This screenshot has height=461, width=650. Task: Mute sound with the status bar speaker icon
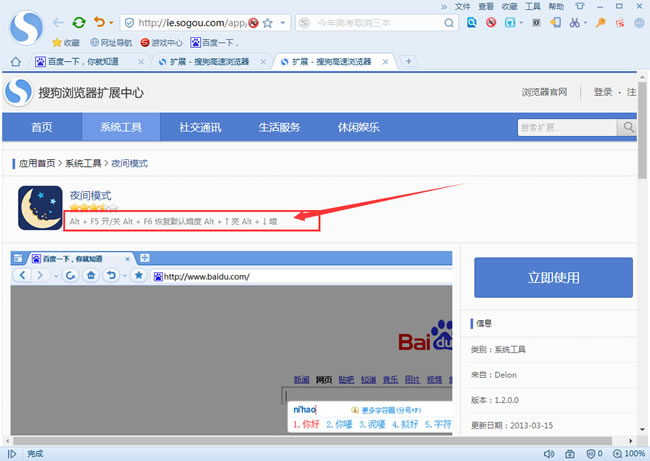[549, 454]
